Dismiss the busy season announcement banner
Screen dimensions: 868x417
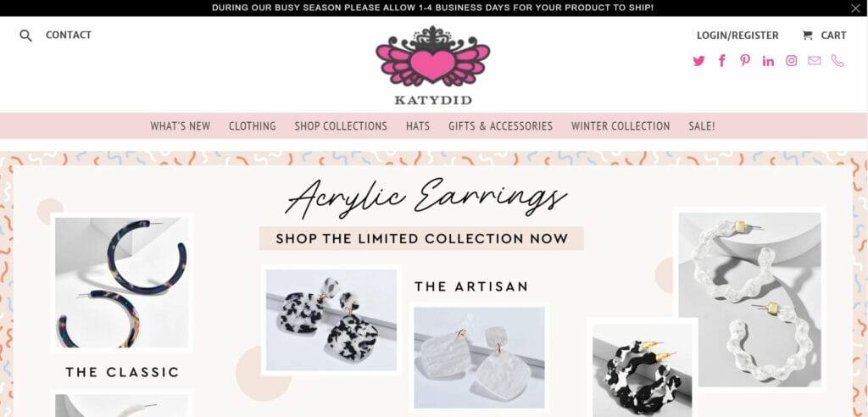[x=855, y=8]
